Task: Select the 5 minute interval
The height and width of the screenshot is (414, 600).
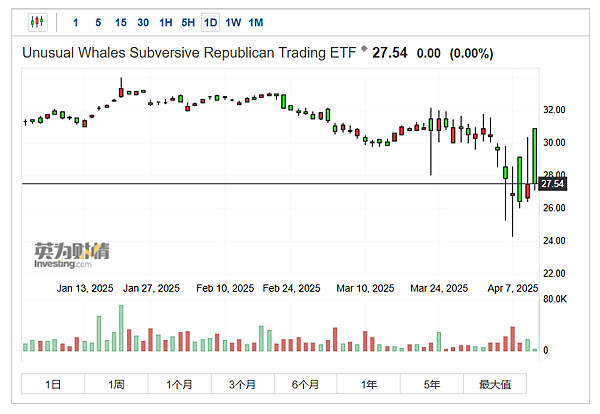Action: tap(98, 23)
